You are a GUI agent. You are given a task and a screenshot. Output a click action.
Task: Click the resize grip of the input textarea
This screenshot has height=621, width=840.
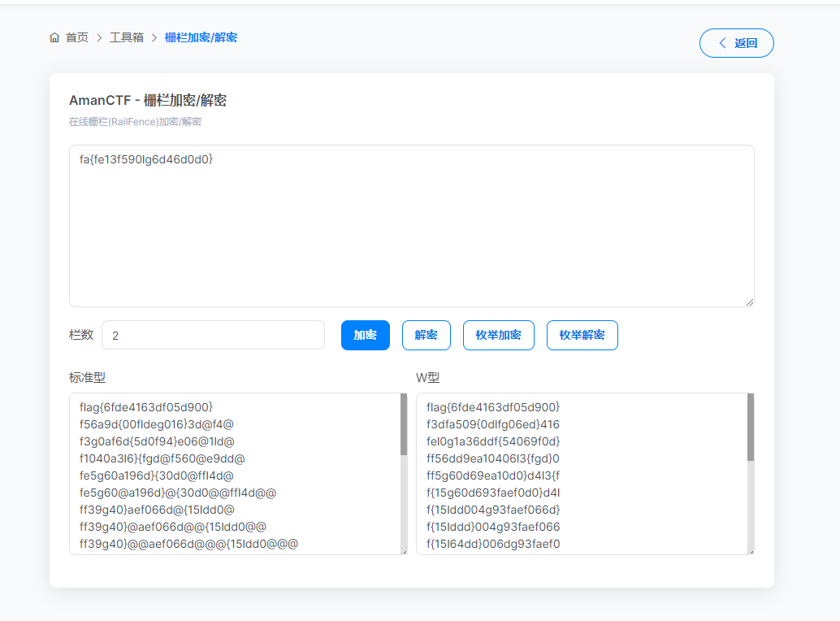point(749,302)
